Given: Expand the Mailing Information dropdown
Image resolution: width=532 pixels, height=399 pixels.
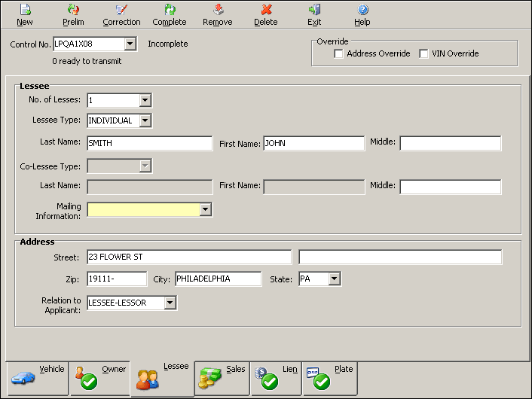Looking at the screenshot, I should 205,209.
